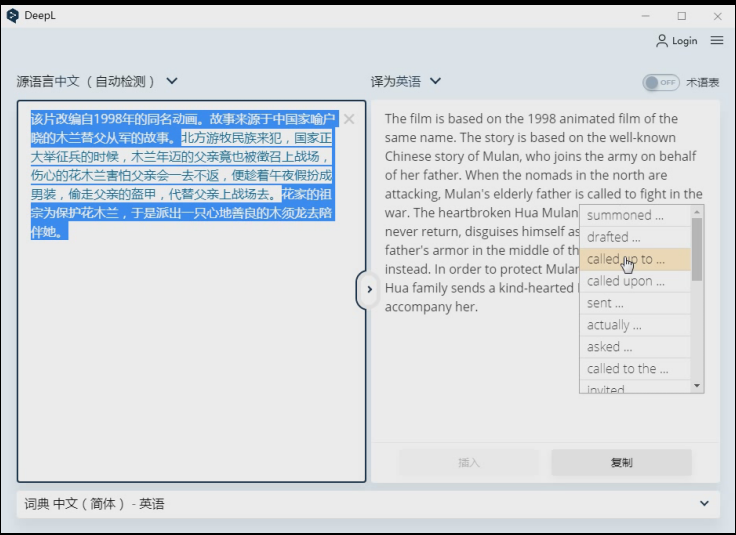Click the suggestion list scroll-up arrow

(697, 212)
